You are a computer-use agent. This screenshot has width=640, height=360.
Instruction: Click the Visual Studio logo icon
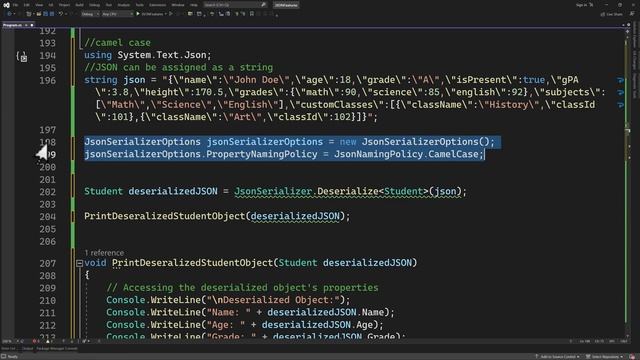[6, 5]
